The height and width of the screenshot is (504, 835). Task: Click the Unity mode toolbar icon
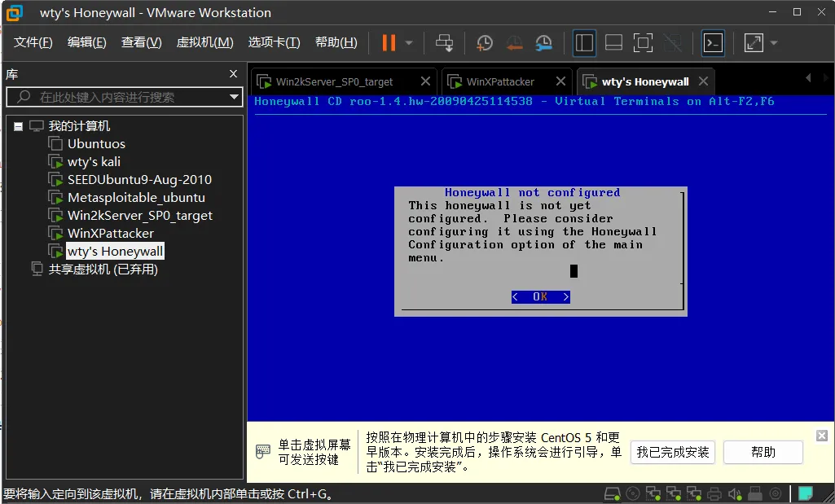(673, 42)
